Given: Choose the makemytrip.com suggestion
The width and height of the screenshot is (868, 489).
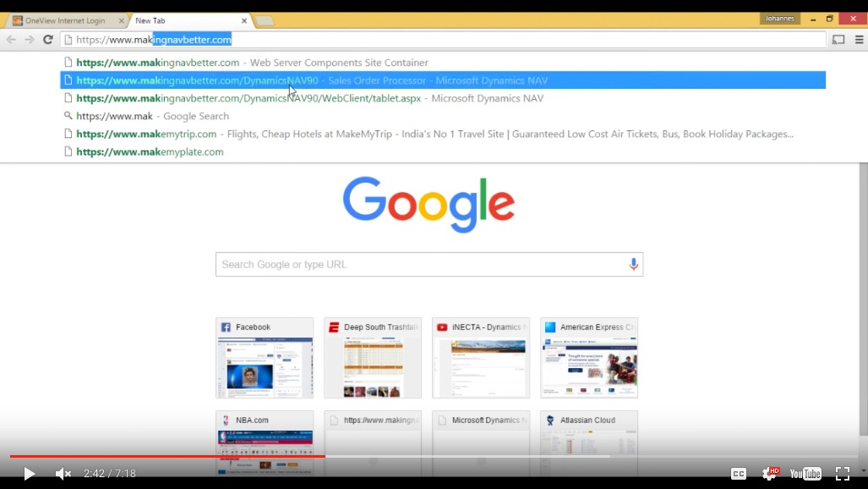Looking at the screenshot, I should tap(443, 134).
